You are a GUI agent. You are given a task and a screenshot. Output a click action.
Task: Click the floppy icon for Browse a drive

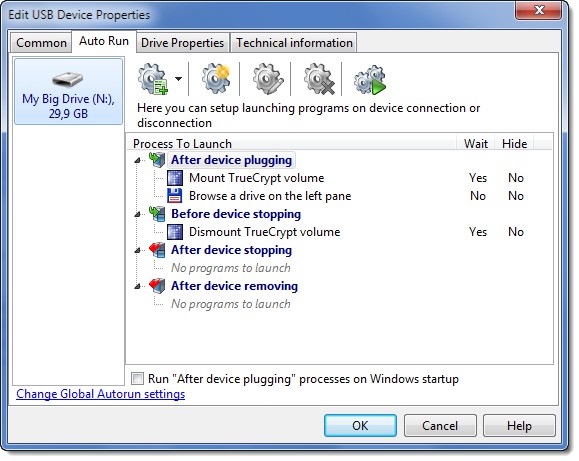pos(175,196)
